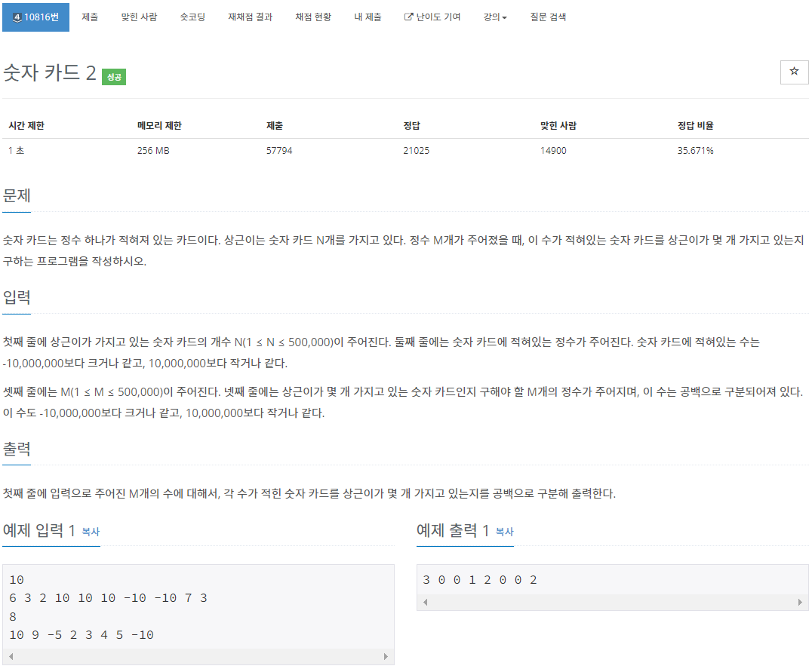The height and width of the screenshot is (669, 812).
Task: Click the star bookmark icon
Action: [794, 72]
